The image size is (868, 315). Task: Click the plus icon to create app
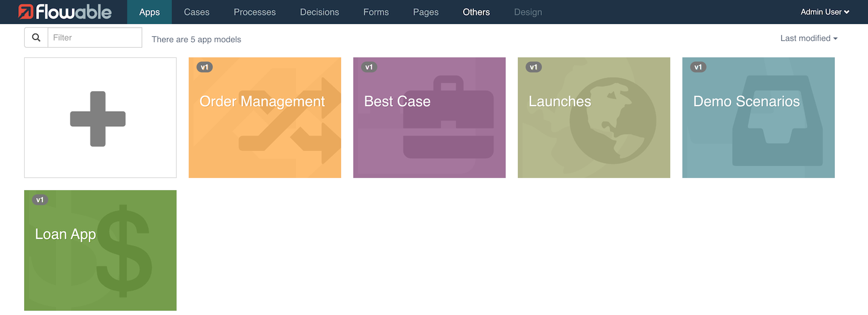(x=98, y=119)
